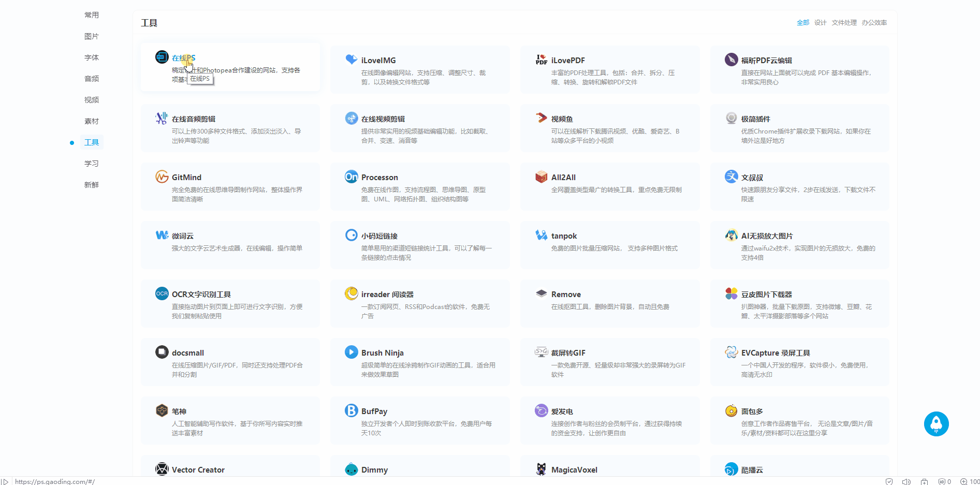Open the AI无损放大图片 anime icon
980x485 pixels.
tap(732, 235)
